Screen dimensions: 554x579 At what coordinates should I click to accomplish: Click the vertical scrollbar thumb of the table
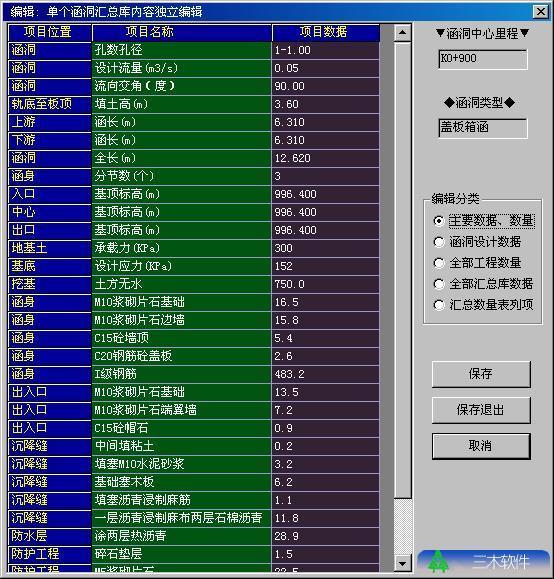click(x=403, y=270)
